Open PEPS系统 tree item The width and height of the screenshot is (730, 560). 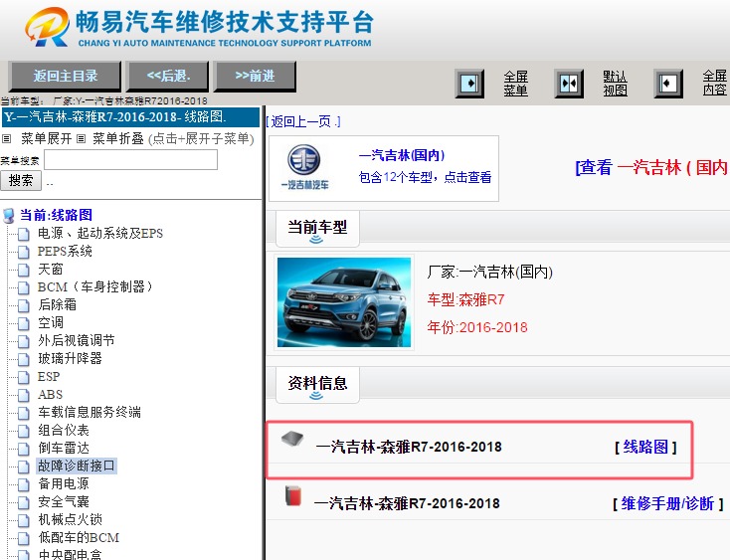click(65, 251)
